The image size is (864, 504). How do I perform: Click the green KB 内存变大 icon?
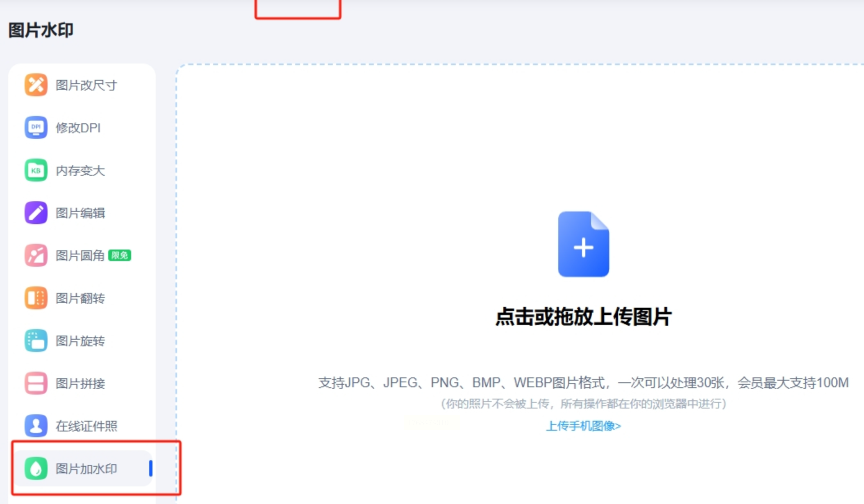tap(36, 170)
